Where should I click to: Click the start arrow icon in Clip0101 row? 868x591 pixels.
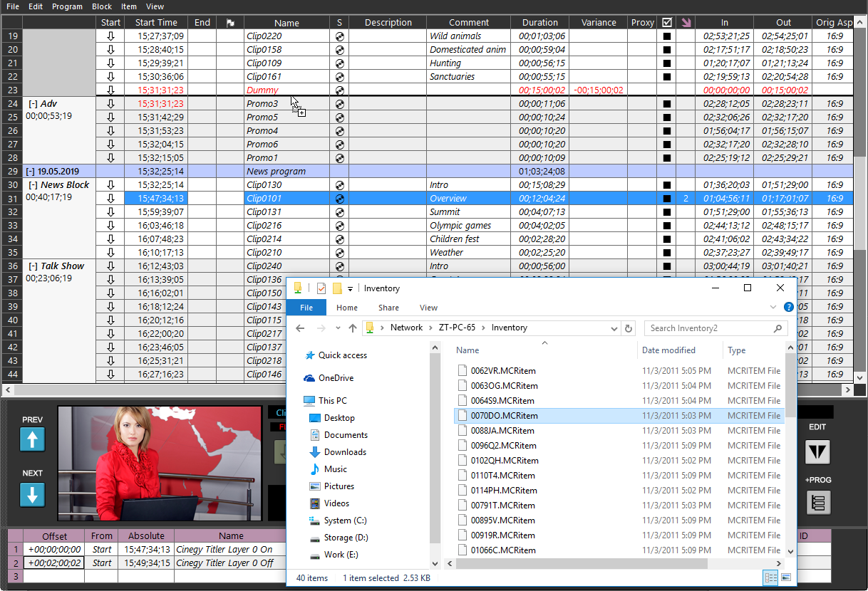(110, 199)
